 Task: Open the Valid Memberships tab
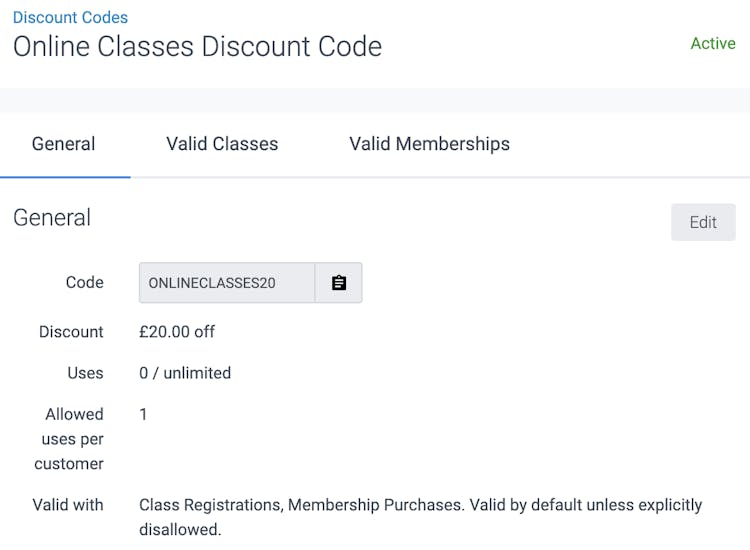tap(429, 144)
